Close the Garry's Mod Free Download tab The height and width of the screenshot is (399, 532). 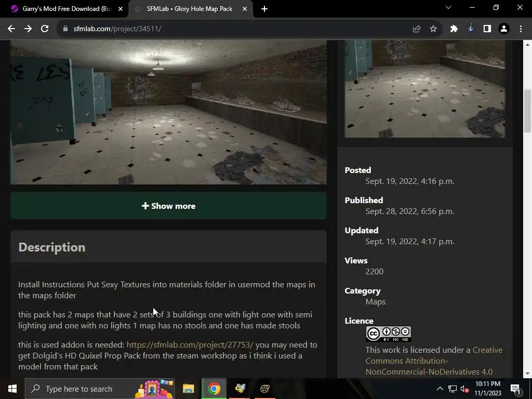click(x=121, y=9)
